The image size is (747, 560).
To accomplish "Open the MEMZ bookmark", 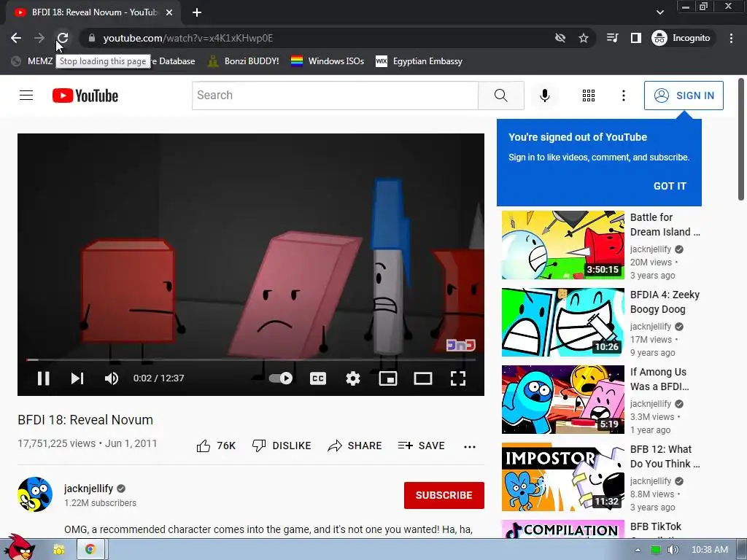I will pos(32,61).
